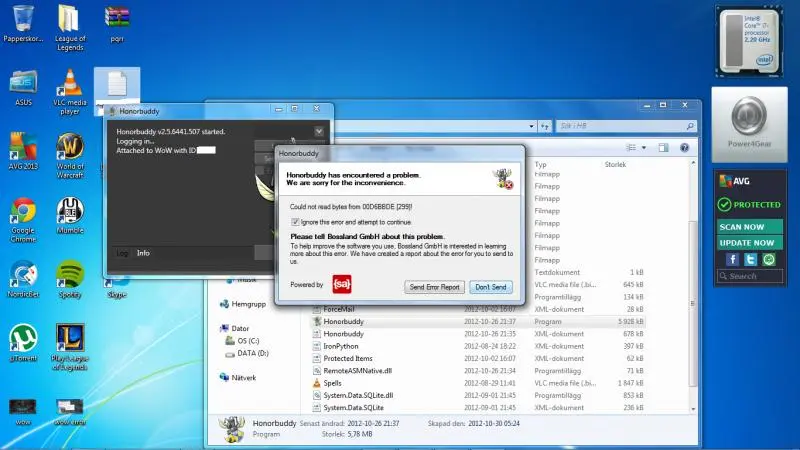Open Explorer help question mark icon
The height and width of the screenshot is (450, 800).
[x=684, y=148]
